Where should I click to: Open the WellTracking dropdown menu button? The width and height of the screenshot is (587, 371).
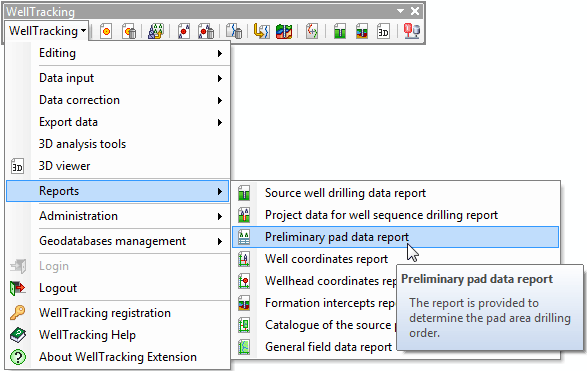point(47,31)
